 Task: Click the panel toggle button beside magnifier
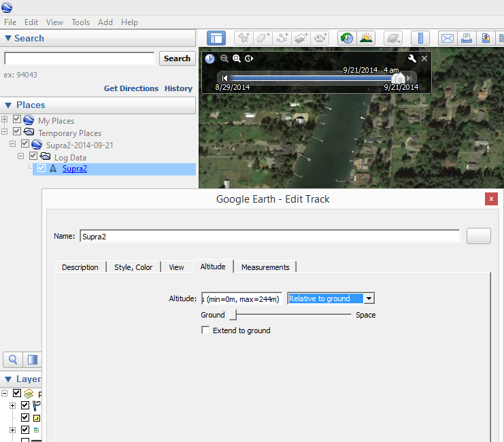click(x=33, y=360)
